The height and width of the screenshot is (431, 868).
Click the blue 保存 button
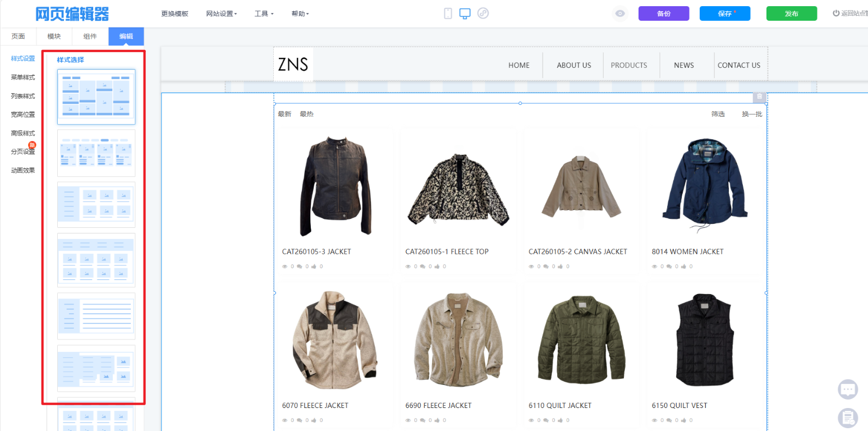point(725,14)
